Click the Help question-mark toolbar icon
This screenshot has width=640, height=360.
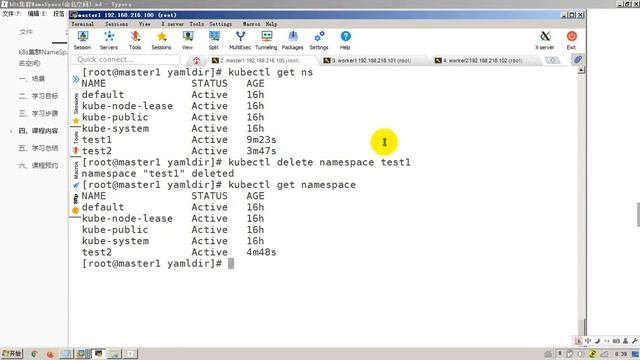345,40
